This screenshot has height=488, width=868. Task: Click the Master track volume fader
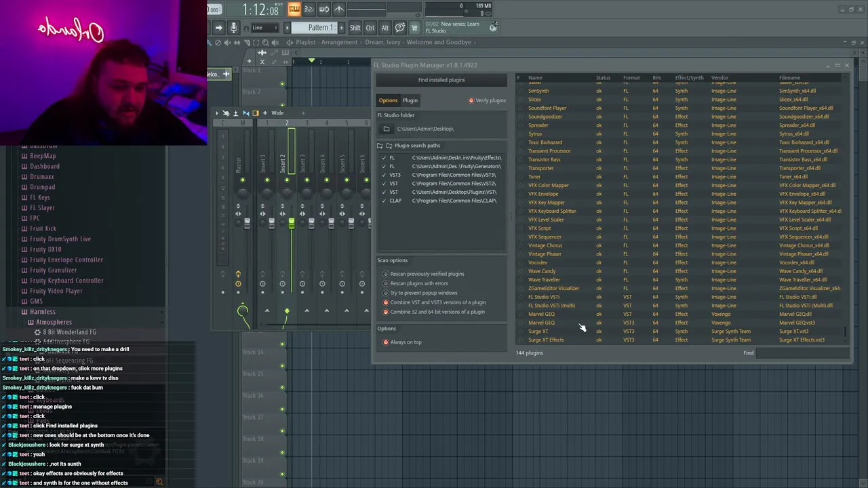pyautogui.click(x=247, y=223)
